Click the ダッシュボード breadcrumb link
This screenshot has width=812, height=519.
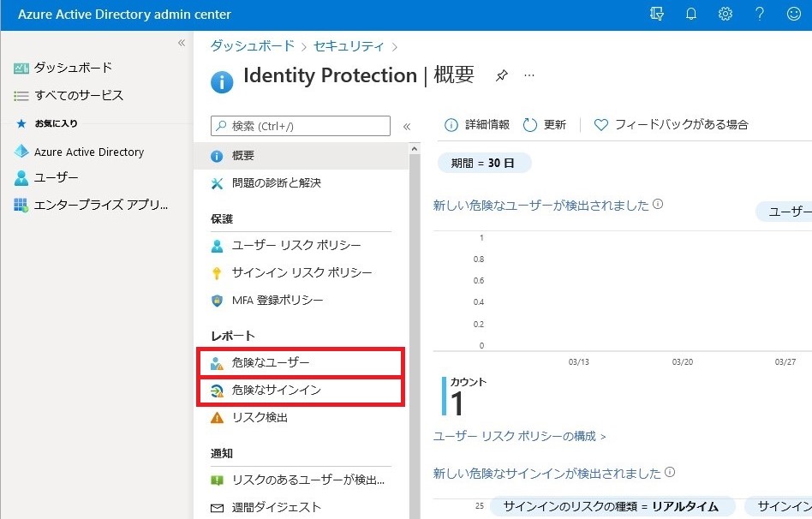[252, 46]
